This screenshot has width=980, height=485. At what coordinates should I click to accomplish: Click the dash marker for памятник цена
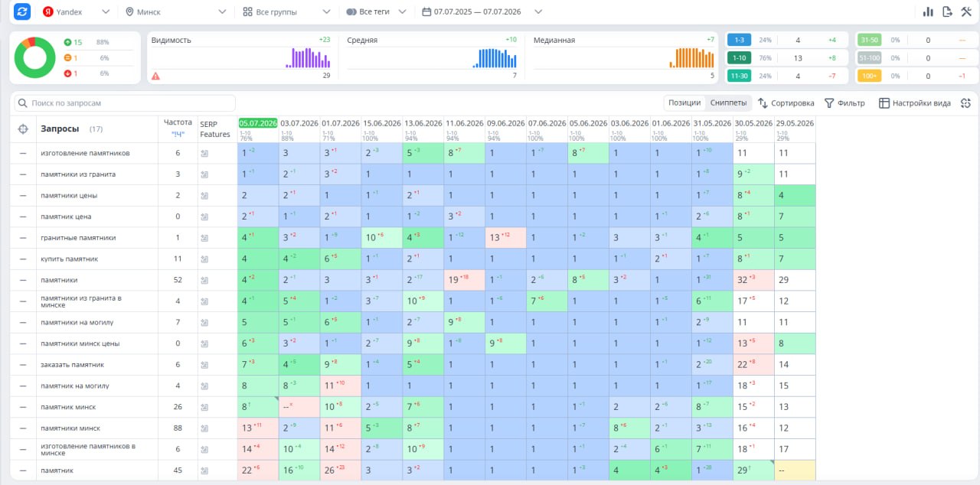coord(23,217)
